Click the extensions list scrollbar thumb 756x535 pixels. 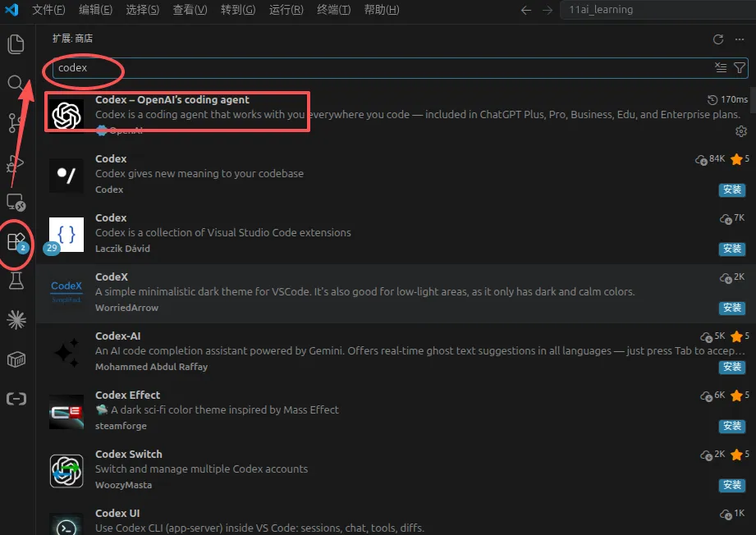coord(753,100)
